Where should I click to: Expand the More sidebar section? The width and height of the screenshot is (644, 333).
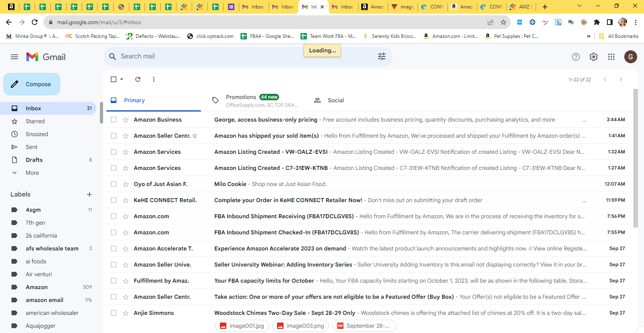click(x=32, y=173)
